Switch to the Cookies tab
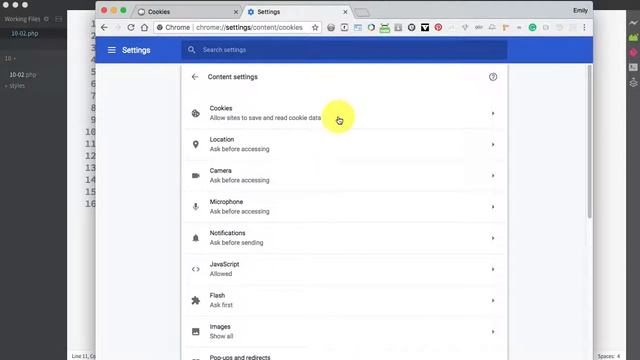Image resolution: width=640 pixels, height=360 pixels. click(188, 12)
